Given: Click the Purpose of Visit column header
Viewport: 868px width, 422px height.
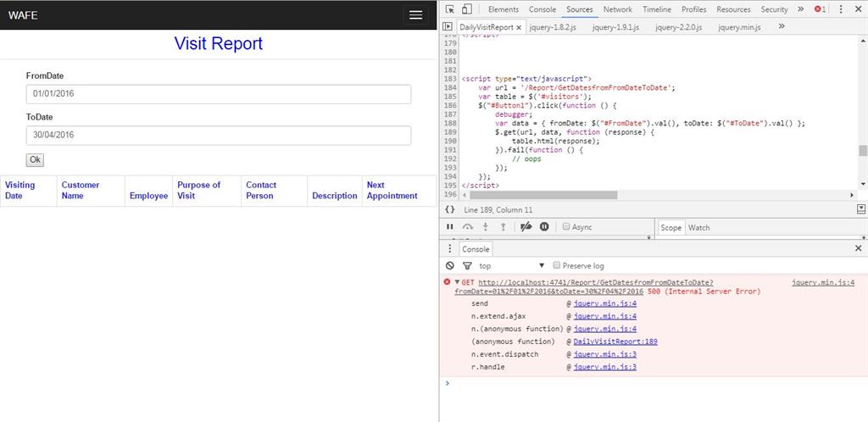Looking at the screenshot, I should pos(207,191).
